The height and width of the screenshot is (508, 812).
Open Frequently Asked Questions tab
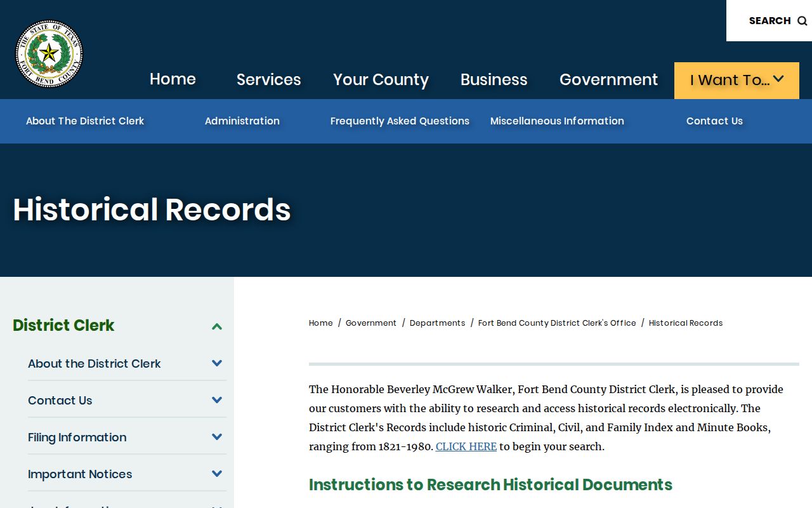[400, 121]
